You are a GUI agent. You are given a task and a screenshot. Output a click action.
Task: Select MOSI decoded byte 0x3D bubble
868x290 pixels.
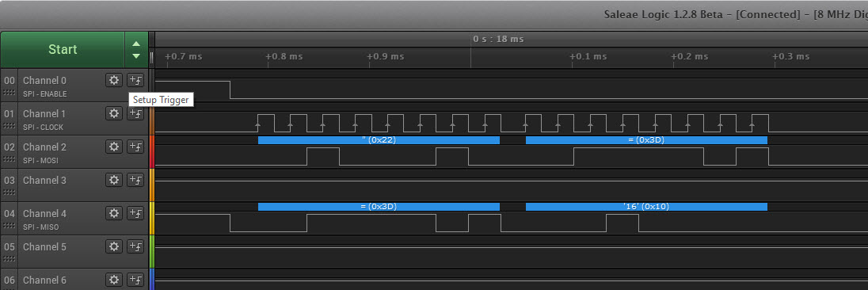646,140
